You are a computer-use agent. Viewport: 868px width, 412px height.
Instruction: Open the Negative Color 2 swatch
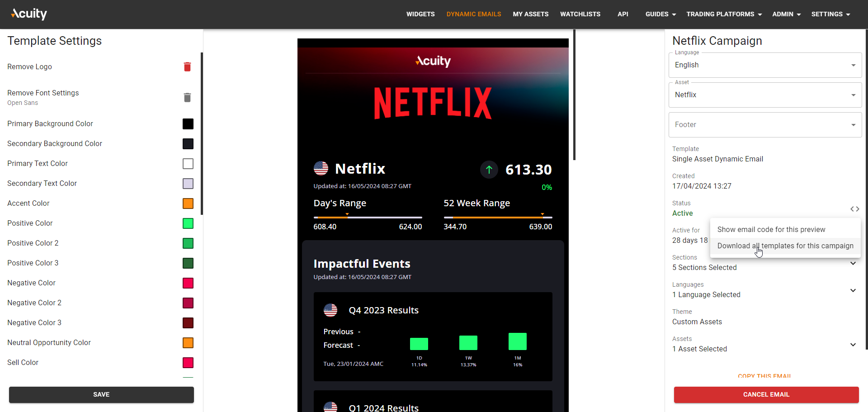pos(188,303)
